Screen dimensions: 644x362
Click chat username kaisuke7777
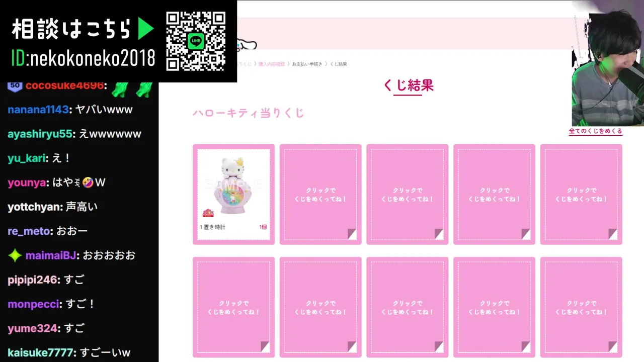[x=41, y=352]
